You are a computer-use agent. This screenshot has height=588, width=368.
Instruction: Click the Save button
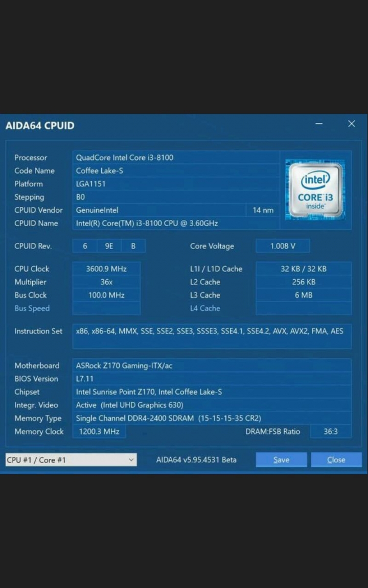[281, 460]
